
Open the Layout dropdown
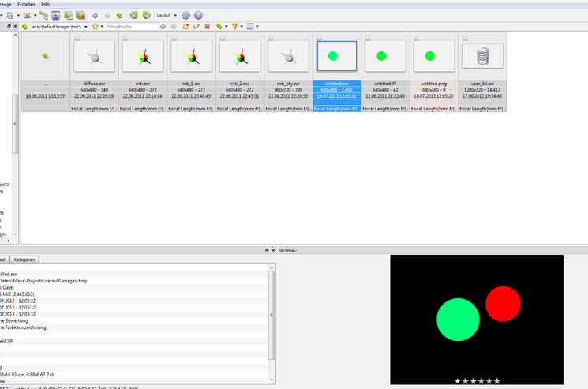166,15
